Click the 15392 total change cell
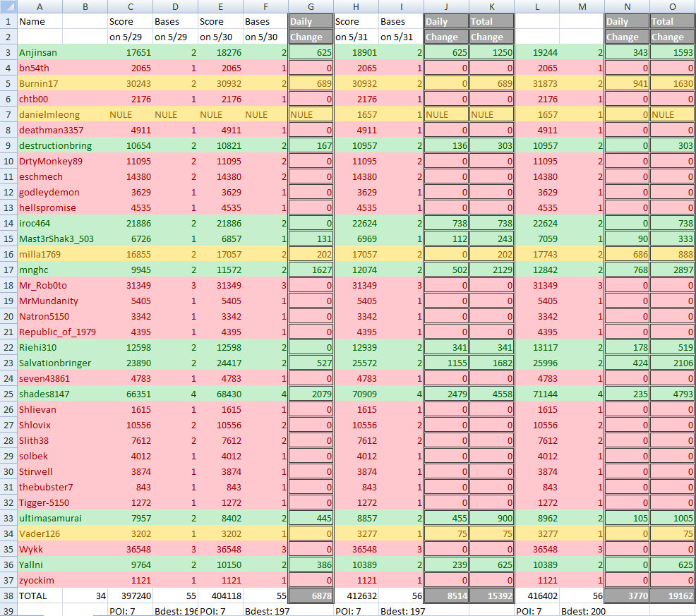 tap(492, 596)
